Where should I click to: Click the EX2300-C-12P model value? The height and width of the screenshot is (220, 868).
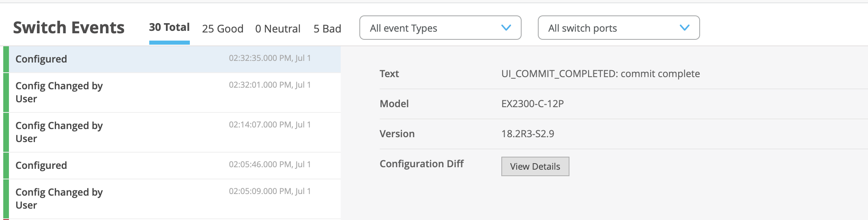(532, 104)
